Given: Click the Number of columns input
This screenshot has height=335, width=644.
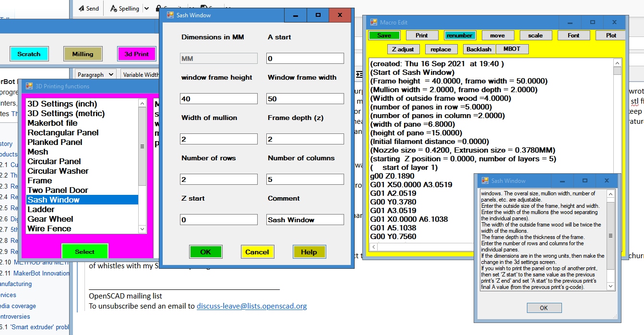Looking at the screenshot, I should click(305, 179).
